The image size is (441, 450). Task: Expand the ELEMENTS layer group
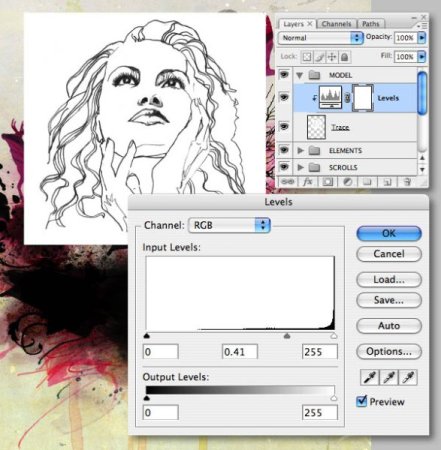click(x=300, y=150)
